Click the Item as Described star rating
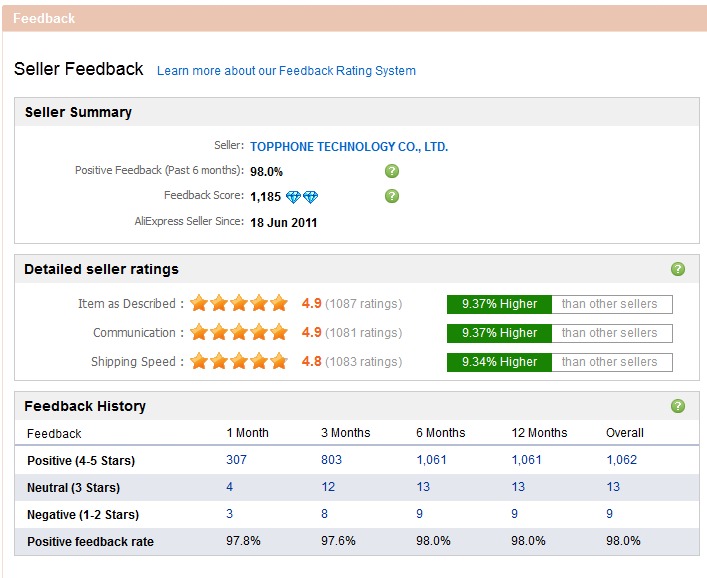Screen dimensions: 707x578 point(239,304)
